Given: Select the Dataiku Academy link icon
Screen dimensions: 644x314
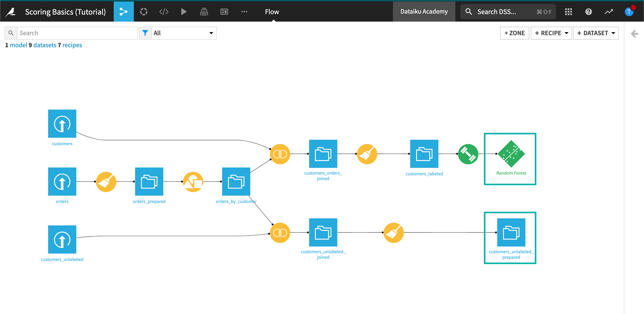Looking at the screenshot, I should (x=424, y=11).
